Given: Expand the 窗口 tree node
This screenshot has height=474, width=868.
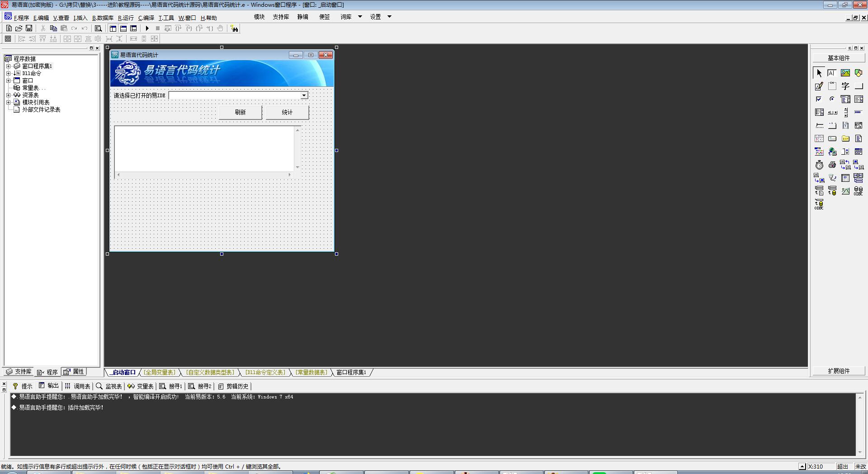Looking at the screenshot, I should [8, 81].
